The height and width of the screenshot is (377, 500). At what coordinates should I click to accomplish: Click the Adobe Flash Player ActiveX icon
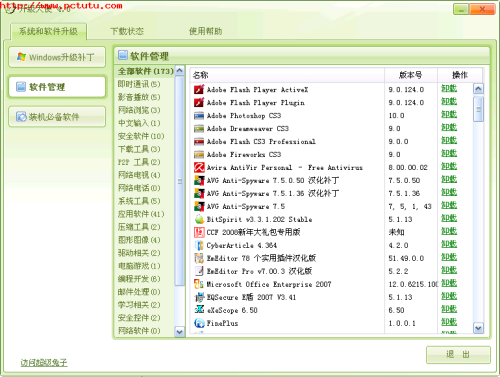(x=199, y=89)
